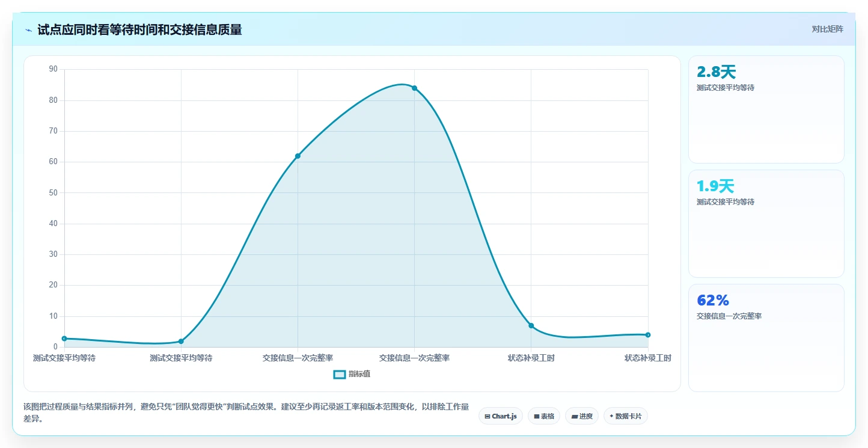Click the curve data point at value 62
This screenshot has height=448, width=868.
pos(298,156)
